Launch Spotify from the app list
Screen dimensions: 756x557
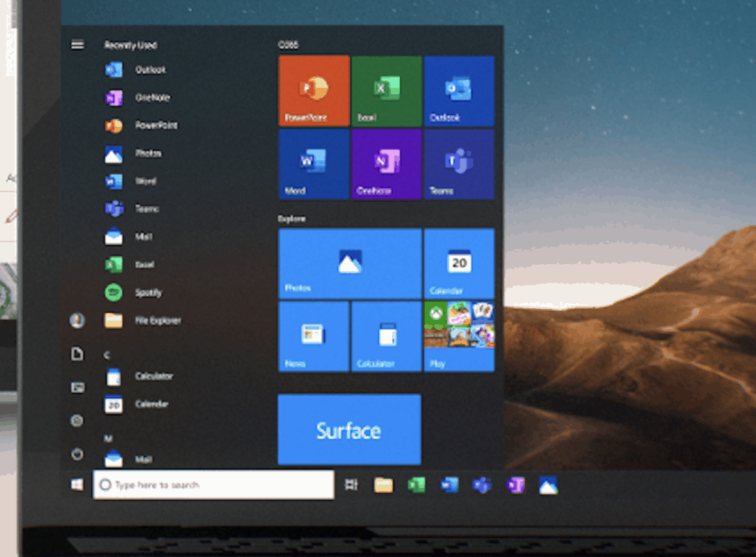pos(133,292)
